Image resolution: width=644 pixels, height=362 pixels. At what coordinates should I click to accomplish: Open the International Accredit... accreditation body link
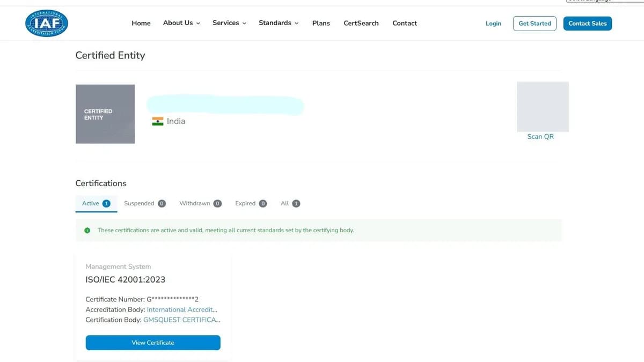point(182,309)
